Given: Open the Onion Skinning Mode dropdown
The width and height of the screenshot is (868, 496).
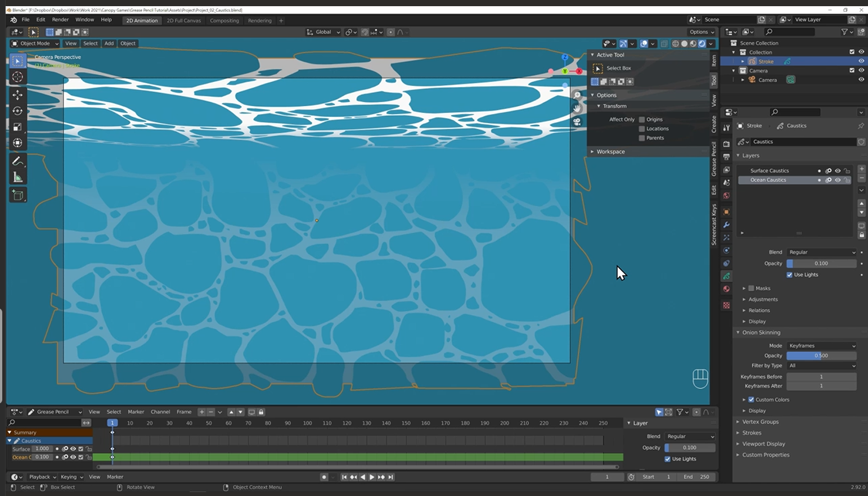Looking at the screenshot, I should 821,346.
